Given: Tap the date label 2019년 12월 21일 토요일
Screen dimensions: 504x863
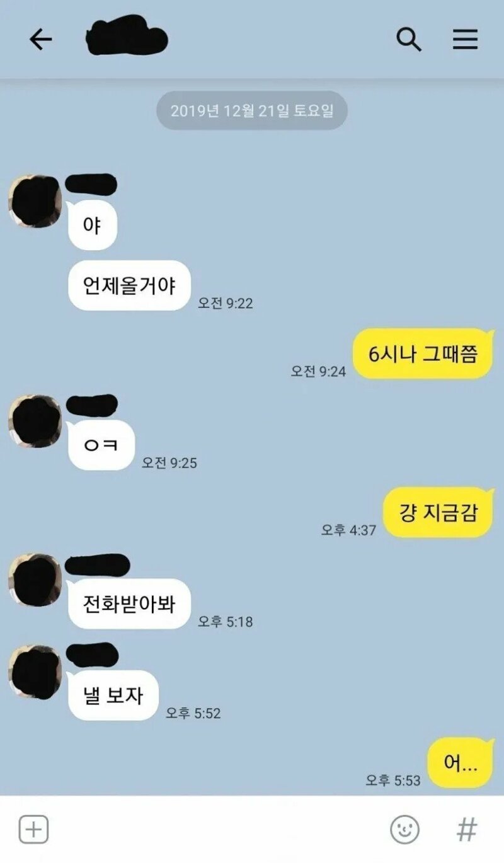Looking at the screenshot, I should coord(252,111).
